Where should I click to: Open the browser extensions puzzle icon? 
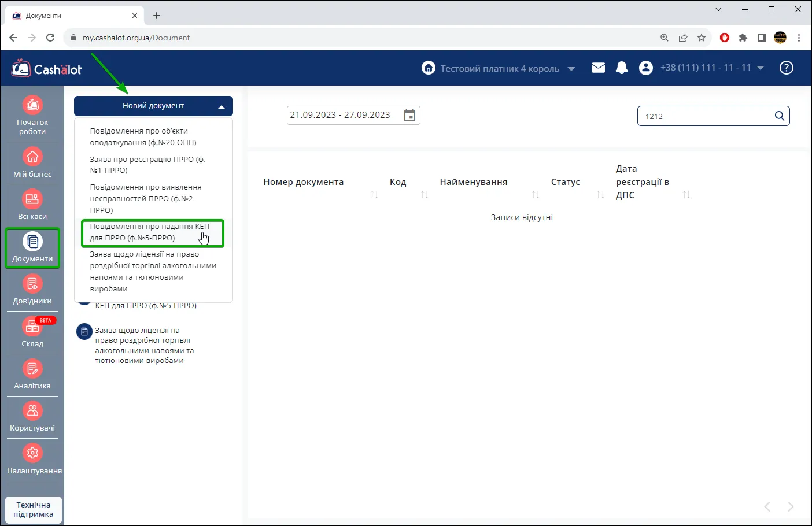click(x=743, y=38)
